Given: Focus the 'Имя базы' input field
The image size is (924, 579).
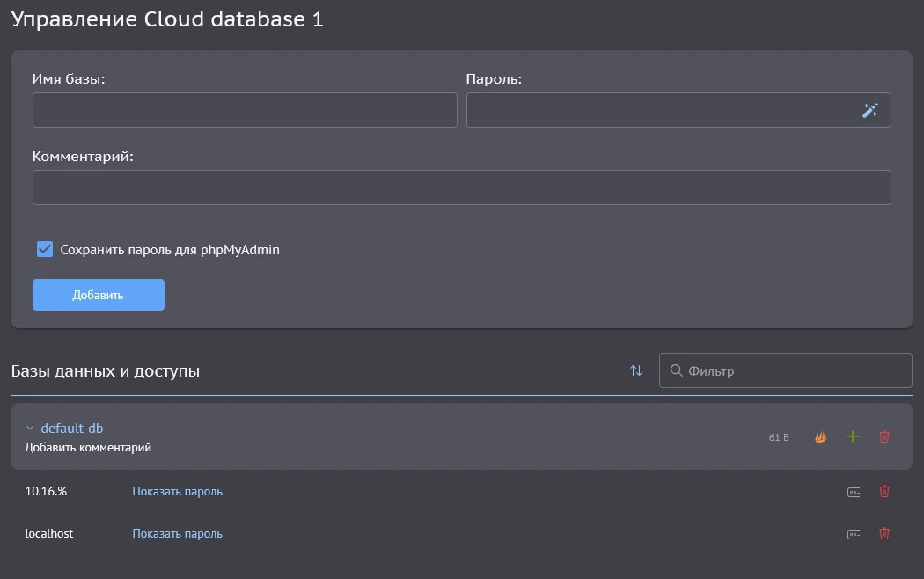Looking at the screenshot, I should (245, 111).
